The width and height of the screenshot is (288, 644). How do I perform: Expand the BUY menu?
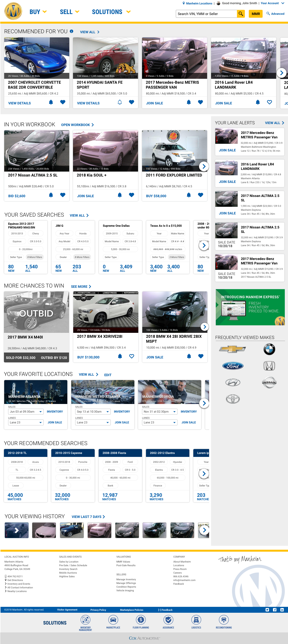[x=38, y=12]
